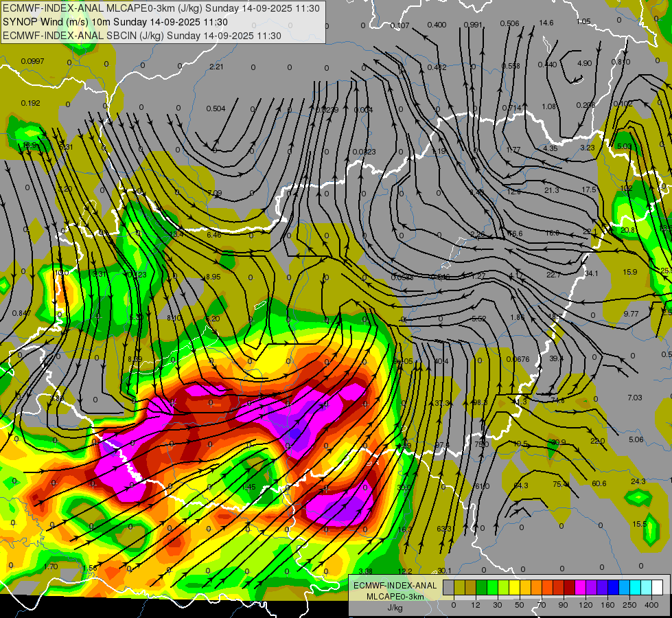Click the map value 4.90
Image resolution: width=672 pixels, height=618 pixels.
(x=585, y=63)
